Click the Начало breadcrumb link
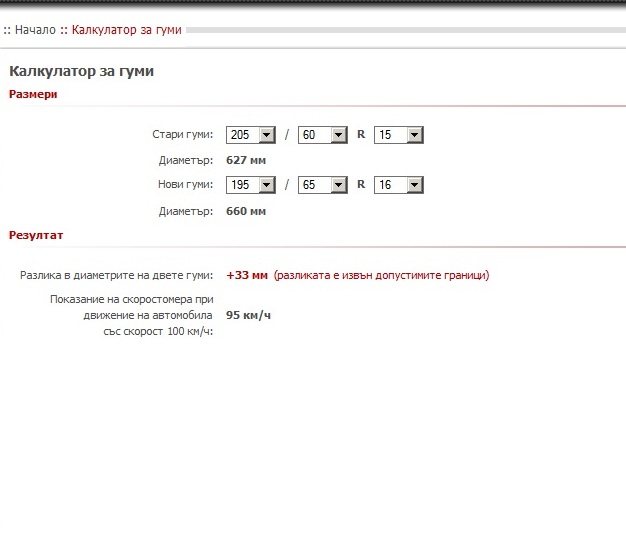 tap(35, 30)
